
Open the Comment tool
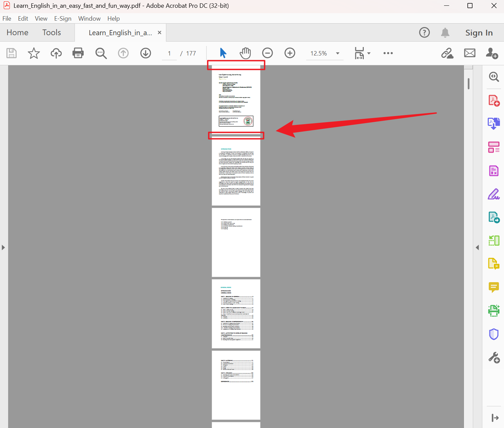point(494,287)
